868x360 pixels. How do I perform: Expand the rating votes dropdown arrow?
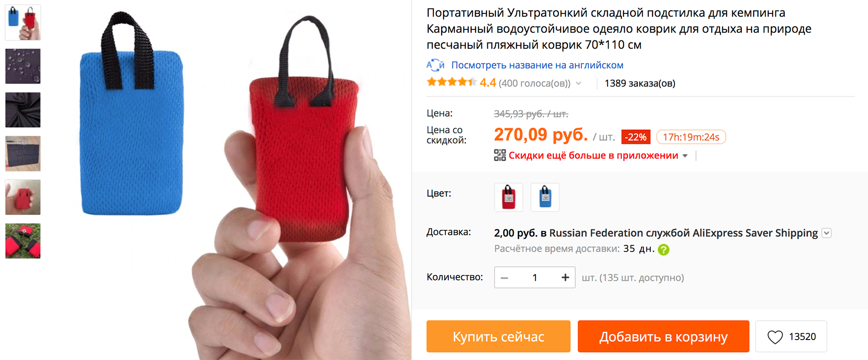click(x=579, y=83)
